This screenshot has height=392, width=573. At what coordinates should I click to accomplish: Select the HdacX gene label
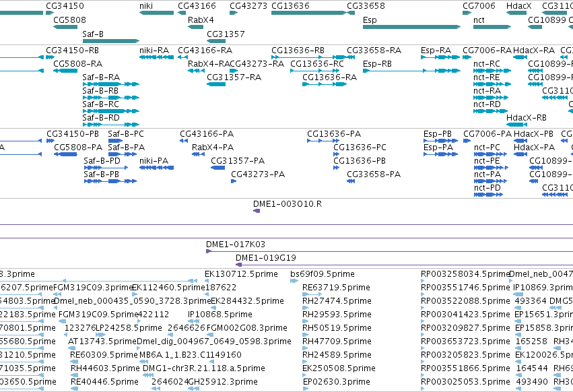tap(519, 6)
